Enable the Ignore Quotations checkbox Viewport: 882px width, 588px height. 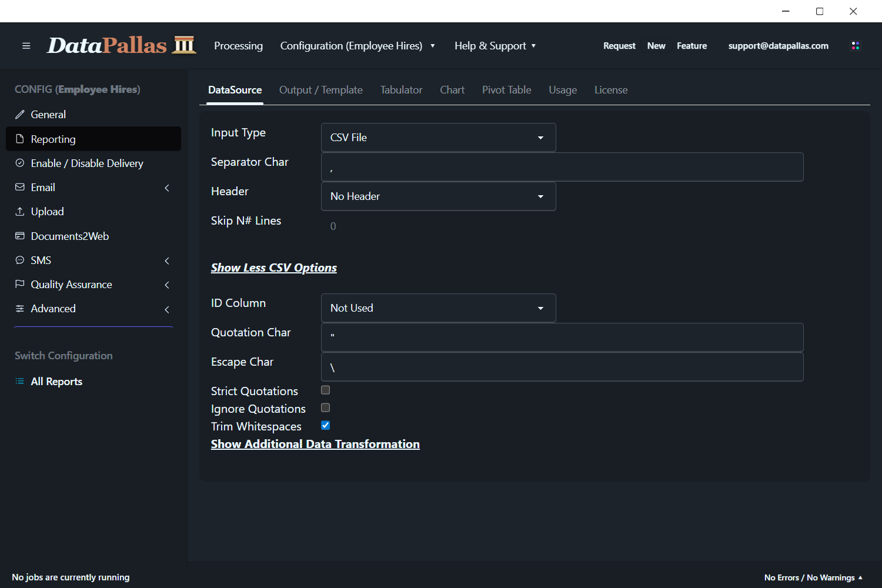click(325, 407)
